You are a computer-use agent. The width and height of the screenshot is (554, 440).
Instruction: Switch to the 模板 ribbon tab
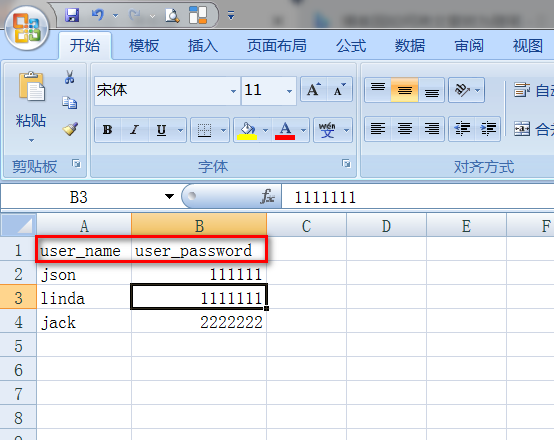pos(144,46)
